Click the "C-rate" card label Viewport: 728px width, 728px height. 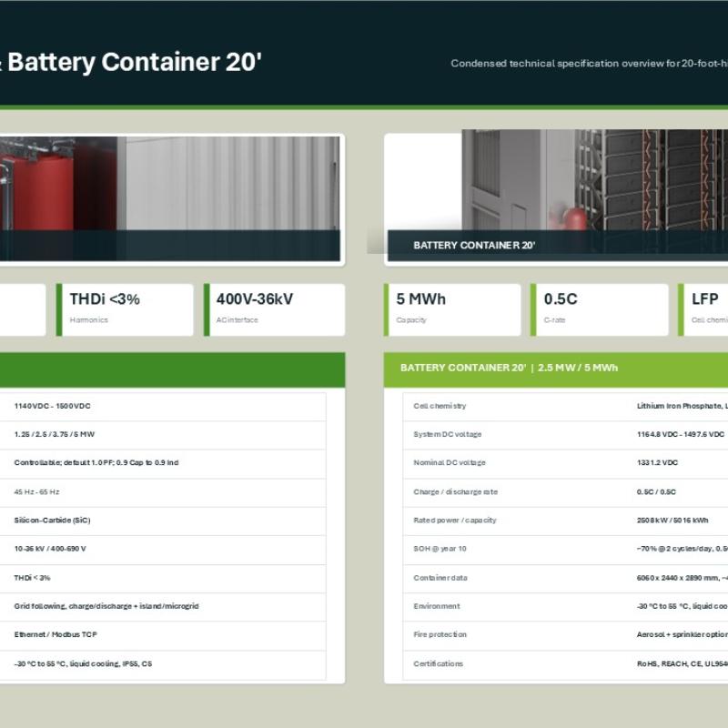pyautogui.click(x=554, y=320)
